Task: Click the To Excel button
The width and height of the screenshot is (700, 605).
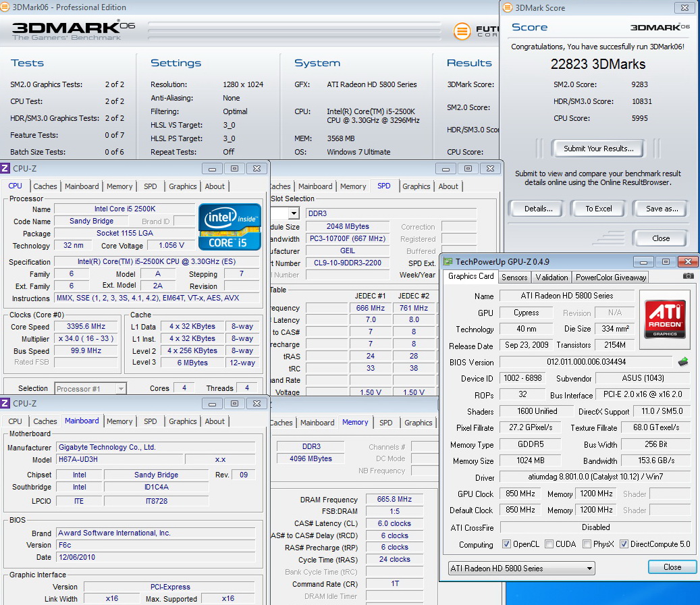Action: pyautogui.click(x=598, y=209)
